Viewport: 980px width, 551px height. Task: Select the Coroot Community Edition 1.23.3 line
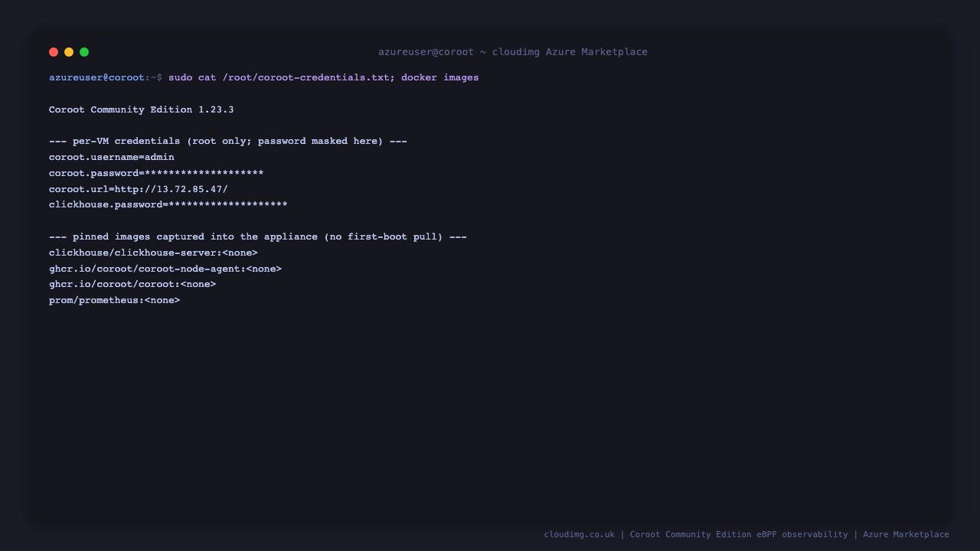click(x=142, y=109)
